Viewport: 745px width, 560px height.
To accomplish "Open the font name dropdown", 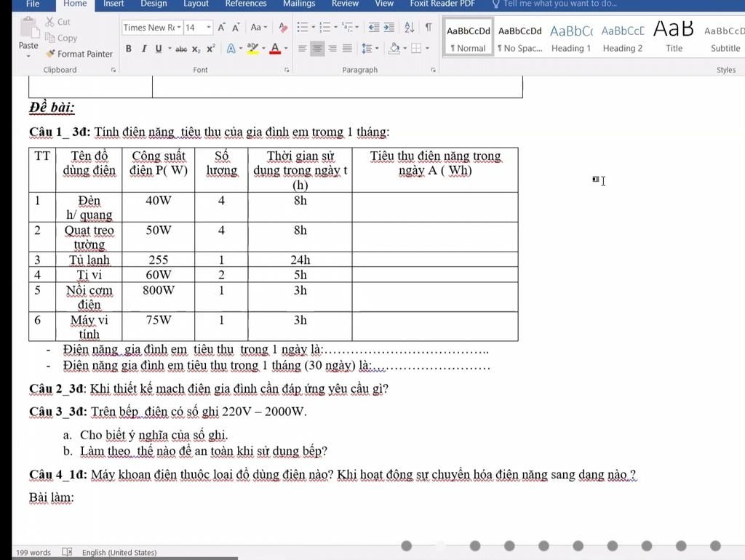I will 179,28.
